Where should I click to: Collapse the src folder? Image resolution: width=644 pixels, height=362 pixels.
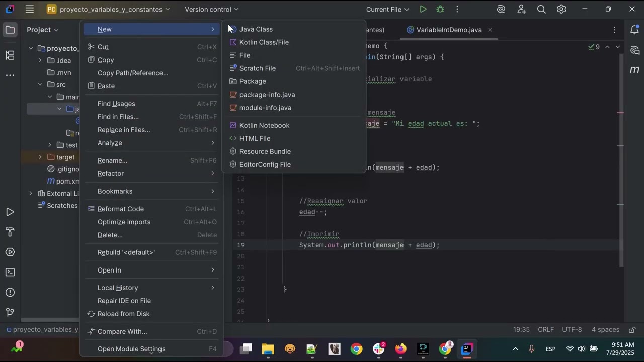(40, 84)
